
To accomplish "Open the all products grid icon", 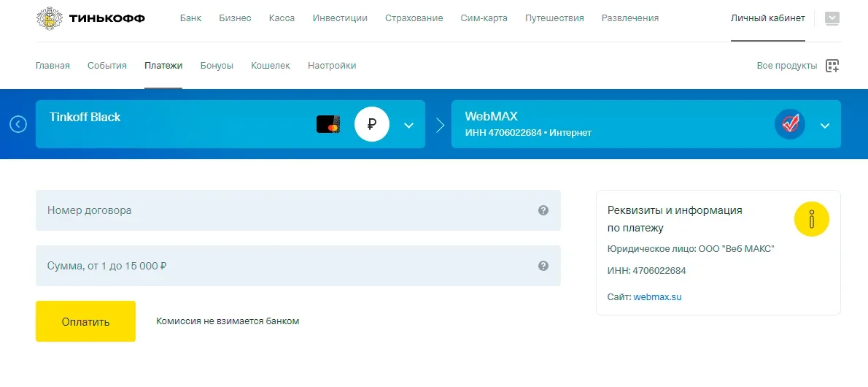I will 832,66.
